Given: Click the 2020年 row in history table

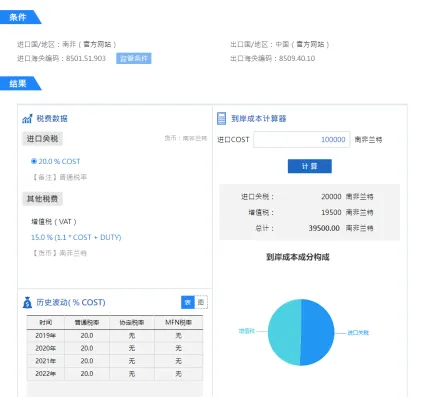Looking at the screenshot, I should pyautogui.click(x=115, y=348).
